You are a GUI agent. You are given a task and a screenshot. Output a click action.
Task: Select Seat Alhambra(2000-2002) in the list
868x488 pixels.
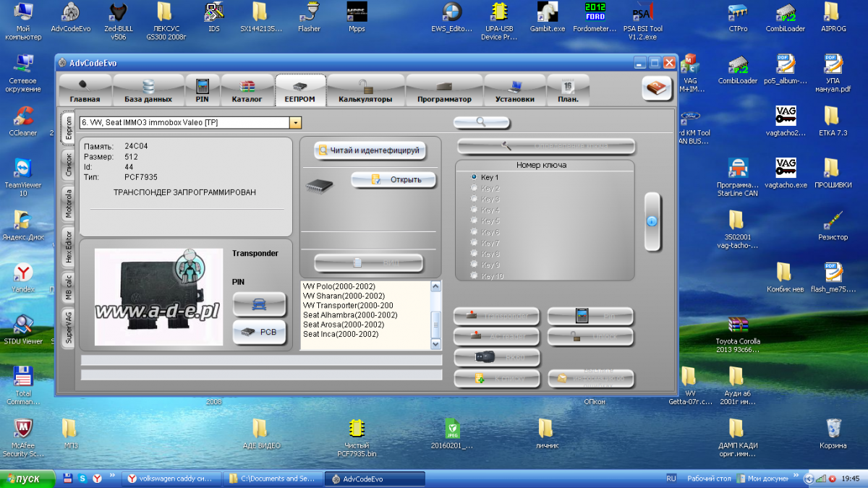350,315
